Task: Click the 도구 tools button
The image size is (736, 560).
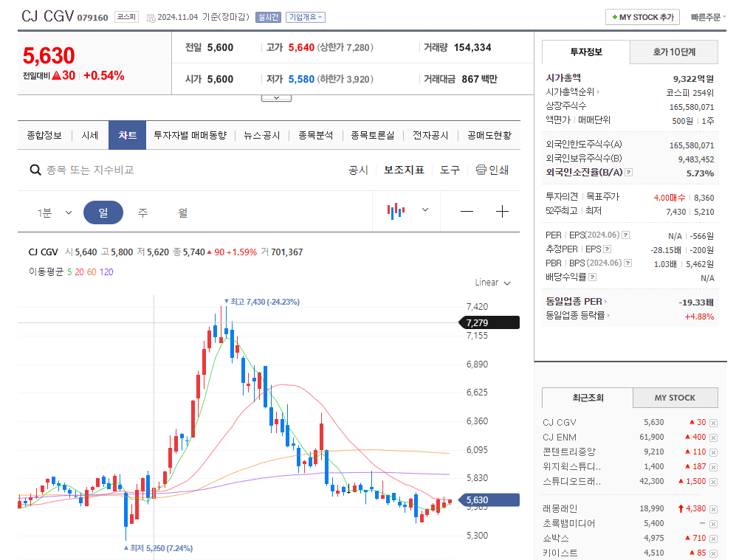Action: coord(450,170)
